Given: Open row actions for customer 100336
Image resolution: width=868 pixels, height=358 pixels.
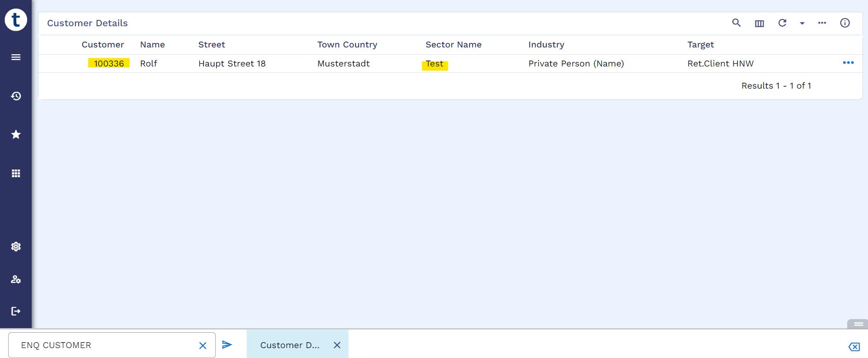Looking at the screenshot, I should pyautogui.click(x=848, y=63).
